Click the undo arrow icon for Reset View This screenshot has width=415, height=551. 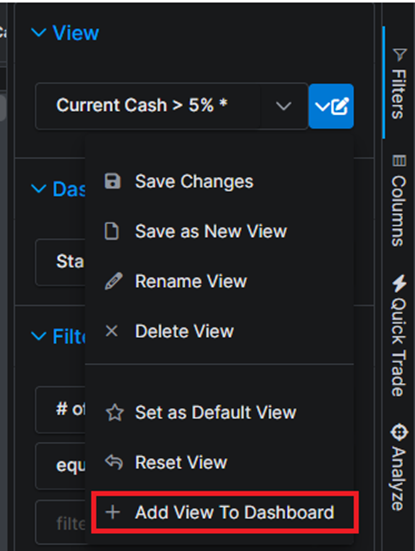[x=114, y=462]
